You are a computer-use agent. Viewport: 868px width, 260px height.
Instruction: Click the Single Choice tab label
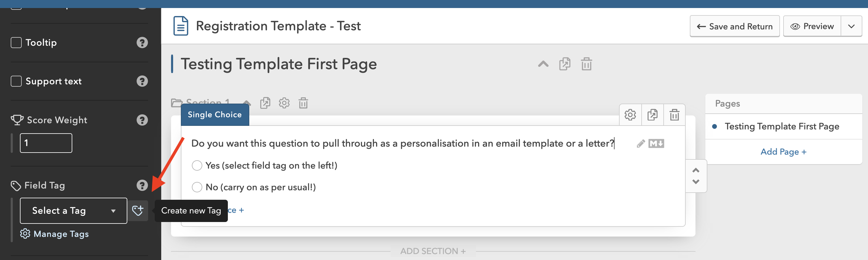coord(215,115)
